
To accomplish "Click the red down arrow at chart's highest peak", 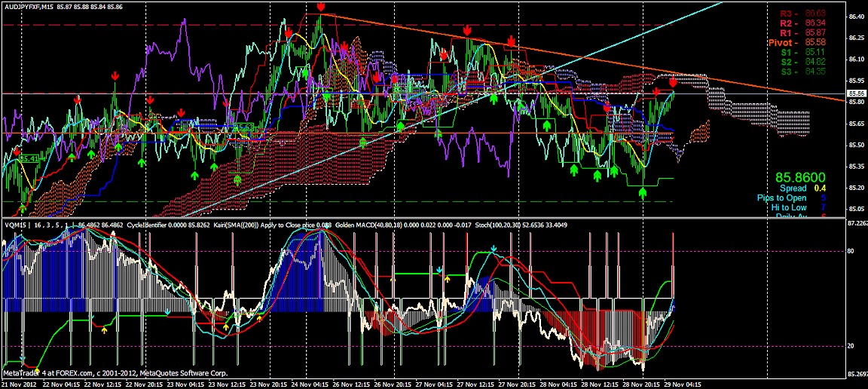I will (x=321, y=7).
